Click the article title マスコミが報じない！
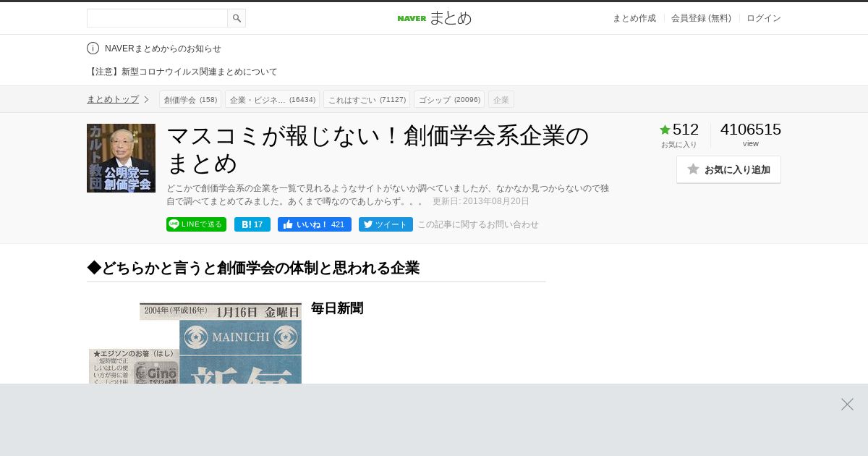 [x=378, y=149]
